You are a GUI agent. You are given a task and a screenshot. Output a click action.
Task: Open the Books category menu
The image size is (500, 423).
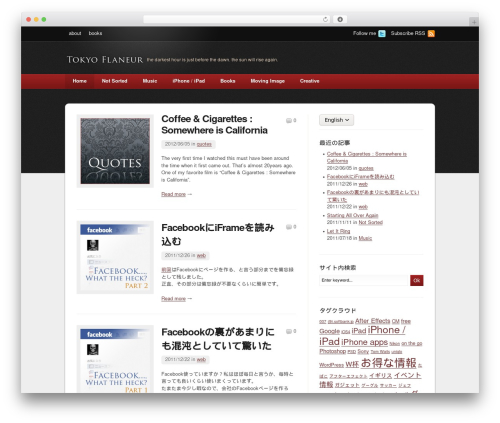228,81
